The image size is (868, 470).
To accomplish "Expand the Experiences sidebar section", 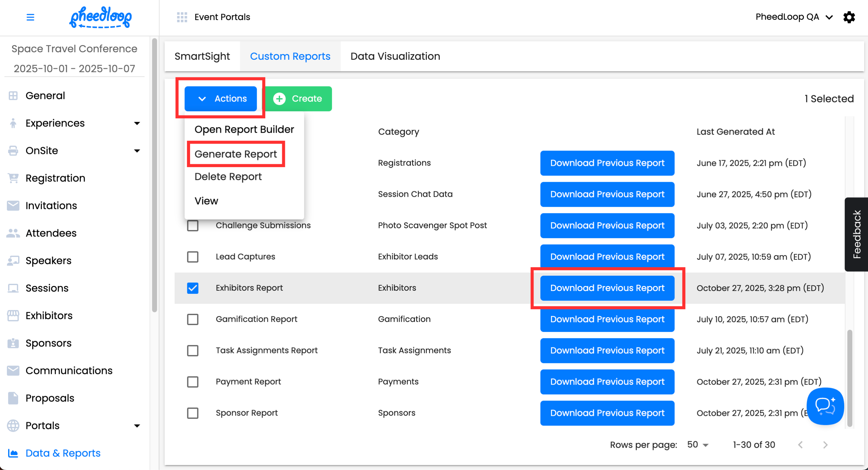I will pyautogui.click(x=137, y=123).
